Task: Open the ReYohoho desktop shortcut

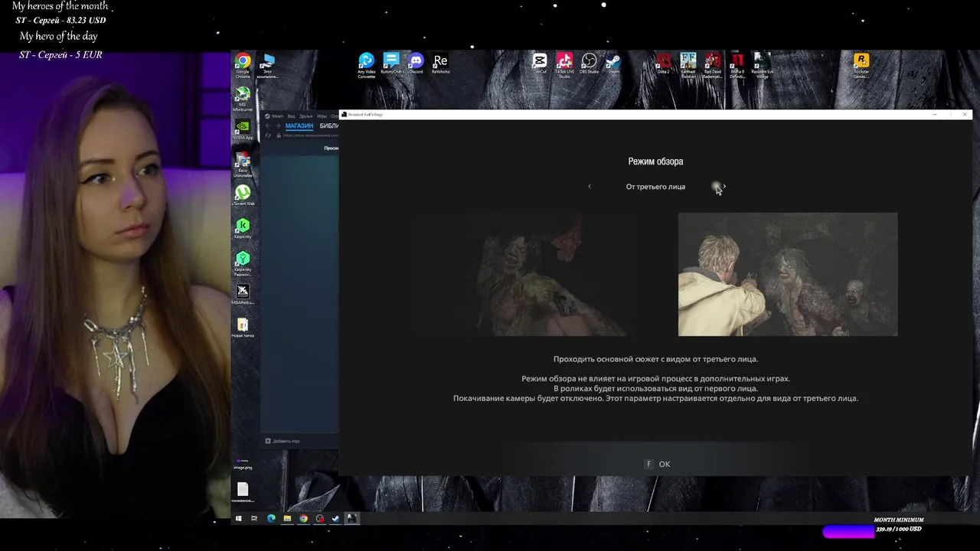Action: (x=440, y=64)
